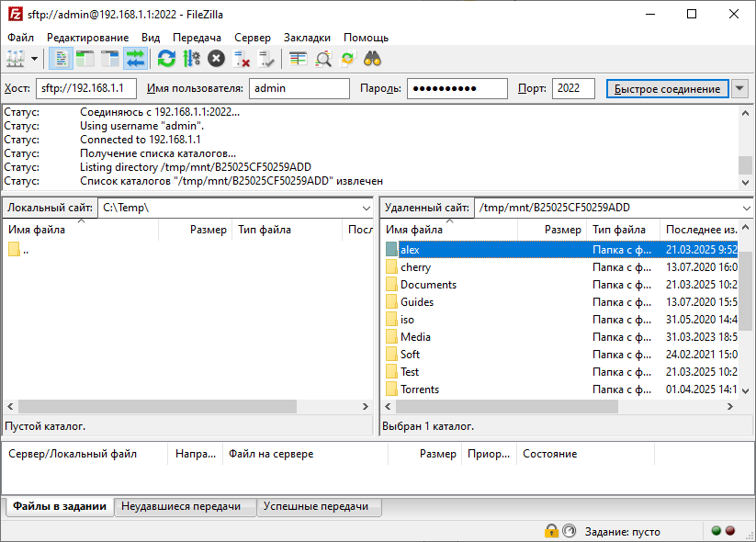Toggle directory comparison icon
The image size is (756, 542).
323,59
